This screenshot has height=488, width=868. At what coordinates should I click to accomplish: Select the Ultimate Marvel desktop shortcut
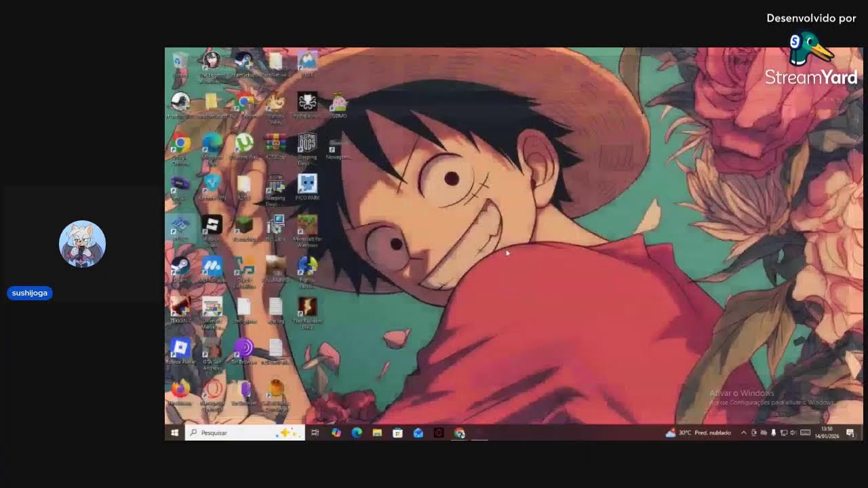(x=212, y=312)
